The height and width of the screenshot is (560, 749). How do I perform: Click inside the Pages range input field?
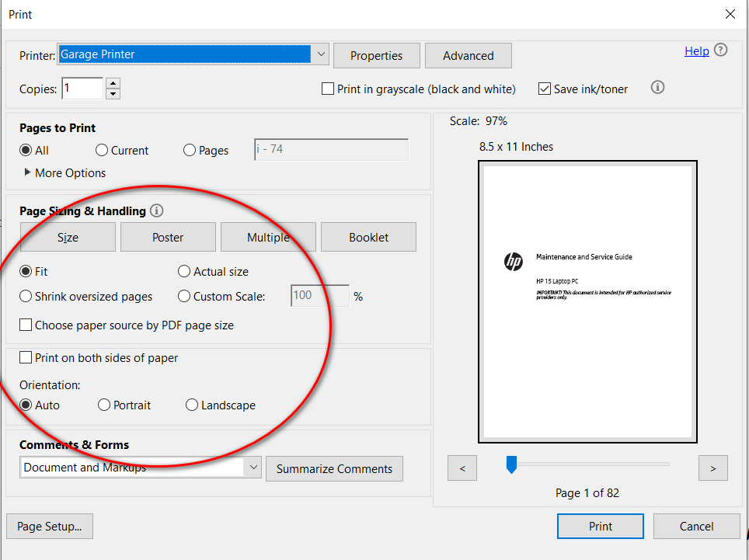(330, 149)
